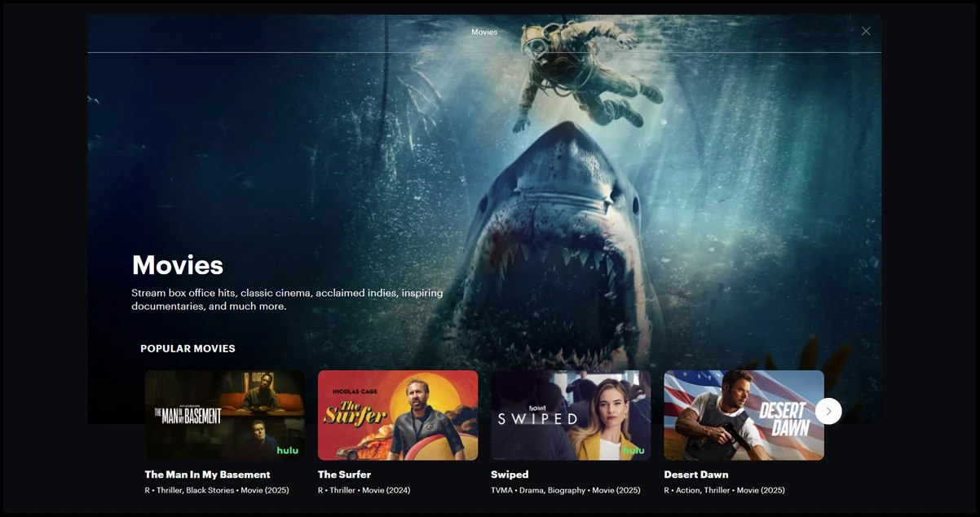Open The Man In My Basement thumbnail

click(224, 414)
